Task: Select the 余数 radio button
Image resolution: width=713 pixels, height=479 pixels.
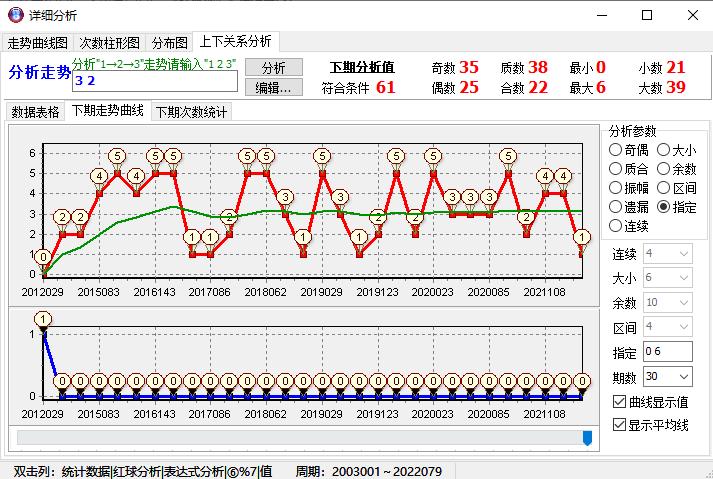Action: coord(677,169)
